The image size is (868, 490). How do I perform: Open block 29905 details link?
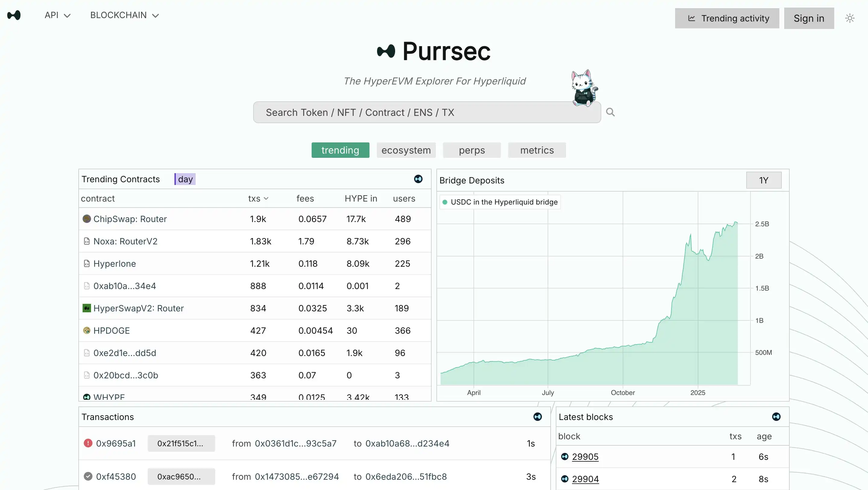[586, 457]
